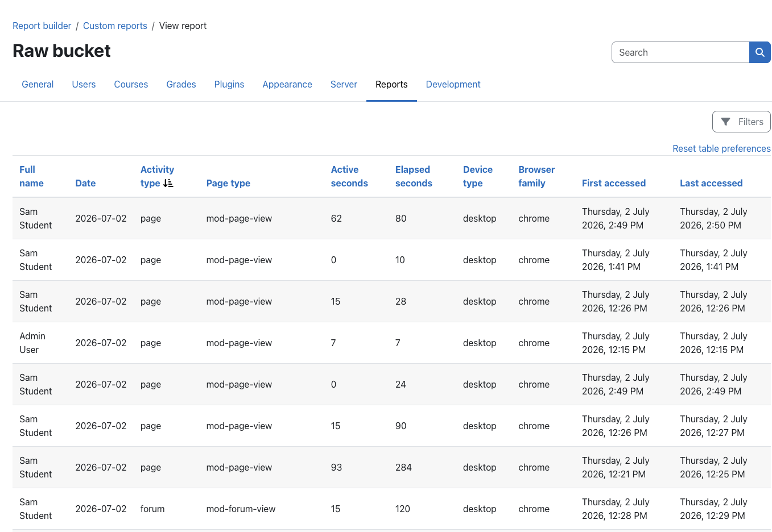The width and height of the screenshot is (772, 532).
Task: Sort the table by Full name column
Action: click(31, 176)
